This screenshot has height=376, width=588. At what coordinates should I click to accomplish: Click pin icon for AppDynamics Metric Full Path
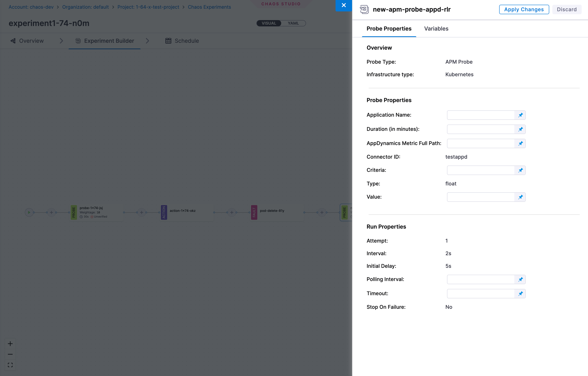point(520,143)
